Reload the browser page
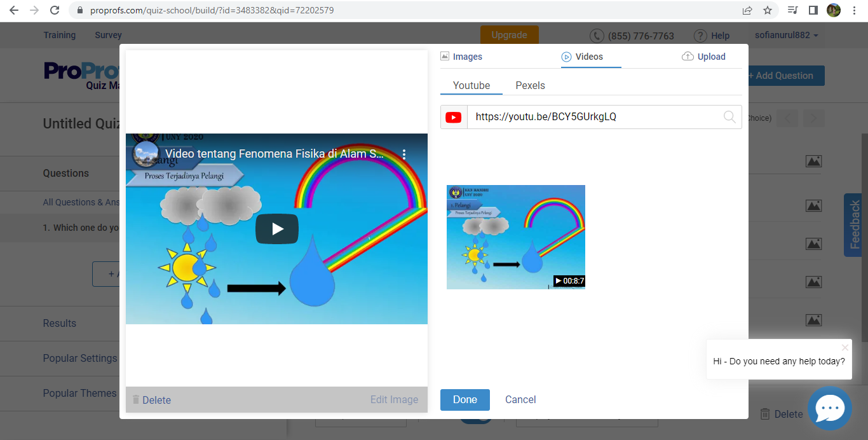This screenshot has height=440, width=868. click(55, 10)
